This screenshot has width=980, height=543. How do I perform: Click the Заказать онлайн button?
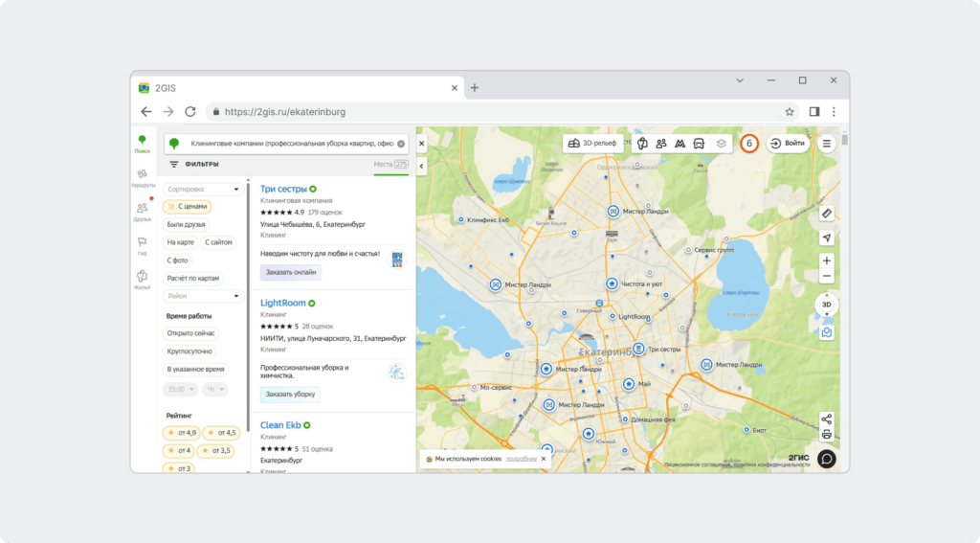[x=291, y=272]
